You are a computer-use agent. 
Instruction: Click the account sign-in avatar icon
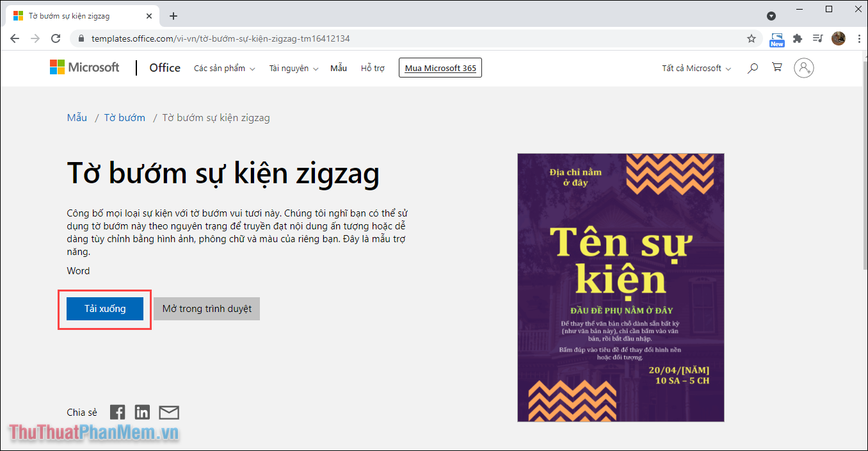pyautogui.click(x=803, y=68)
